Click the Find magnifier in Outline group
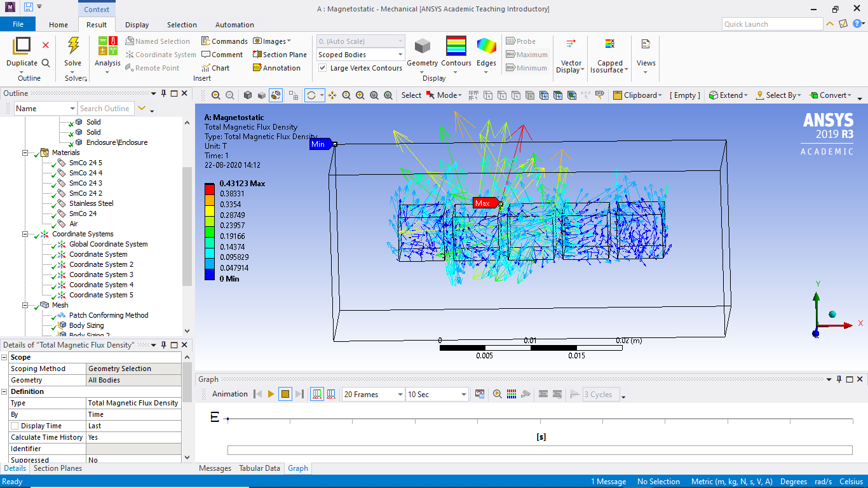The height and width of the screenshot is (488, 868). [x=46, y=63]
